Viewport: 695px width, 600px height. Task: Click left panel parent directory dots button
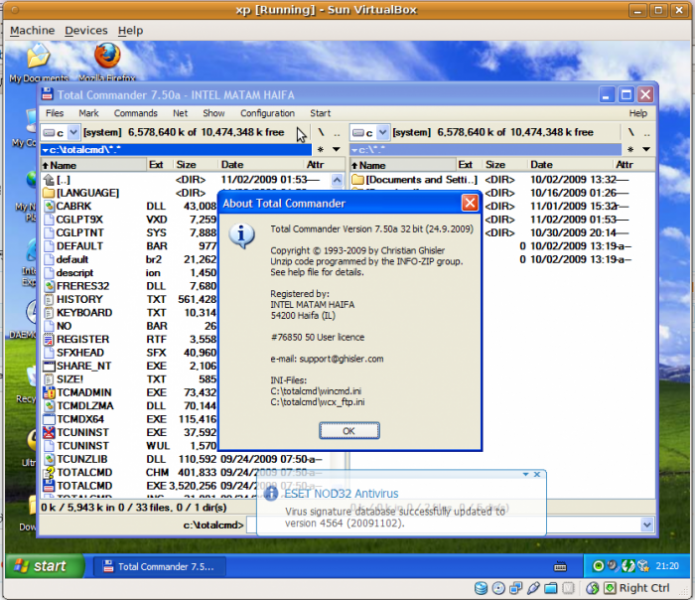pyautogui.click(x=337, y=132)
